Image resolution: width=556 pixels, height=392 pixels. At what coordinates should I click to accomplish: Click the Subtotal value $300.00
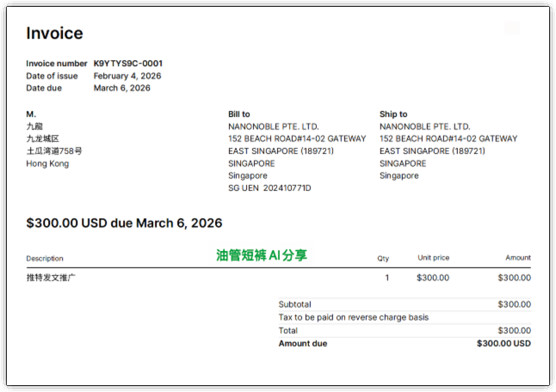click(x=514, y=304)
